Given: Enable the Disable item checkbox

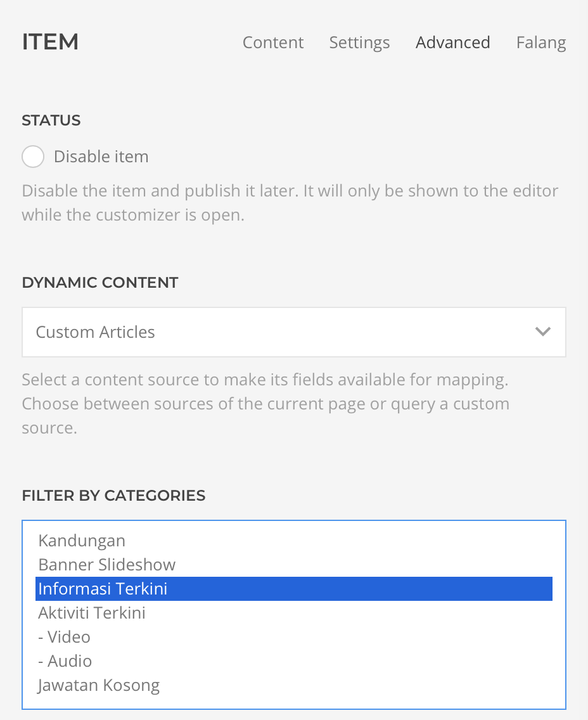Looking at the screenshot, I should point(33,157).
